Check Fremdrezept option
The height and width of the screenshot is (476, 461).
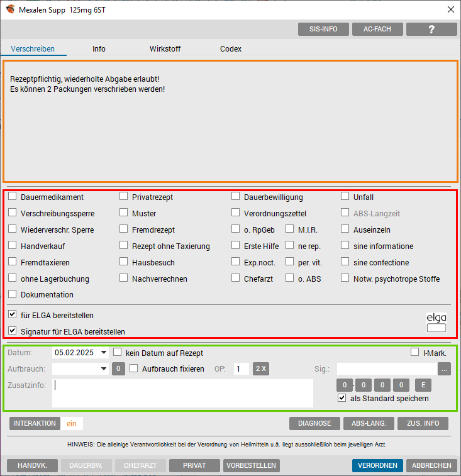click(x=124, y=229)
